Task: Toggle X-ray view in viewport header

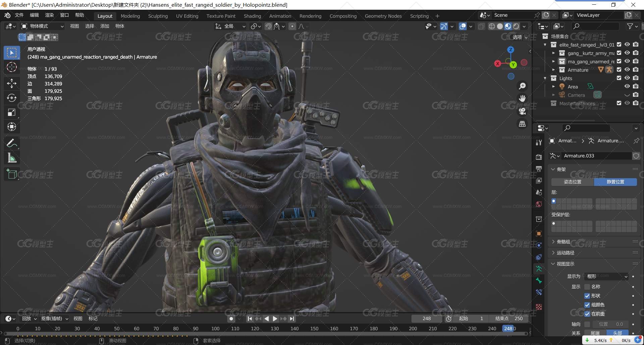Action: click(481, 26)
